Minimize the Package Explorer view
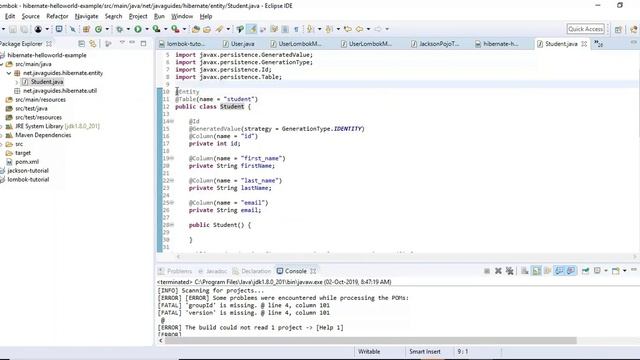Viewport: 640px width, 360px height. tap(132, 42)
